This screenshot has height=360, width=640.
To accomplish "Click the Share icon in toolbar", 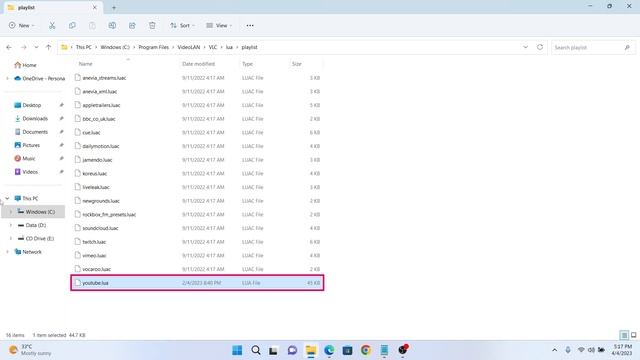I will point(132,25).
